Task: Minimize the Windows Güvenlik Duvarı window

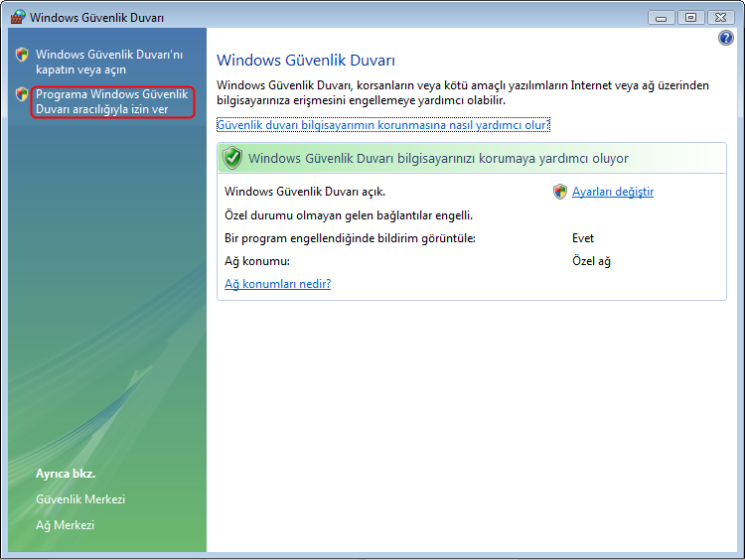Action: pyautogui.click(x=663, y=17)
